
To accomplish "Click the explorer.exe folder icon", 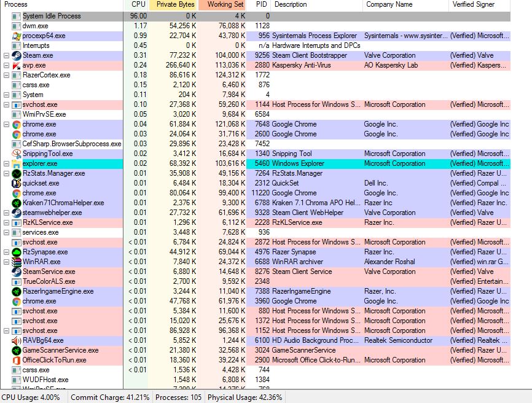I will point(17,163).
